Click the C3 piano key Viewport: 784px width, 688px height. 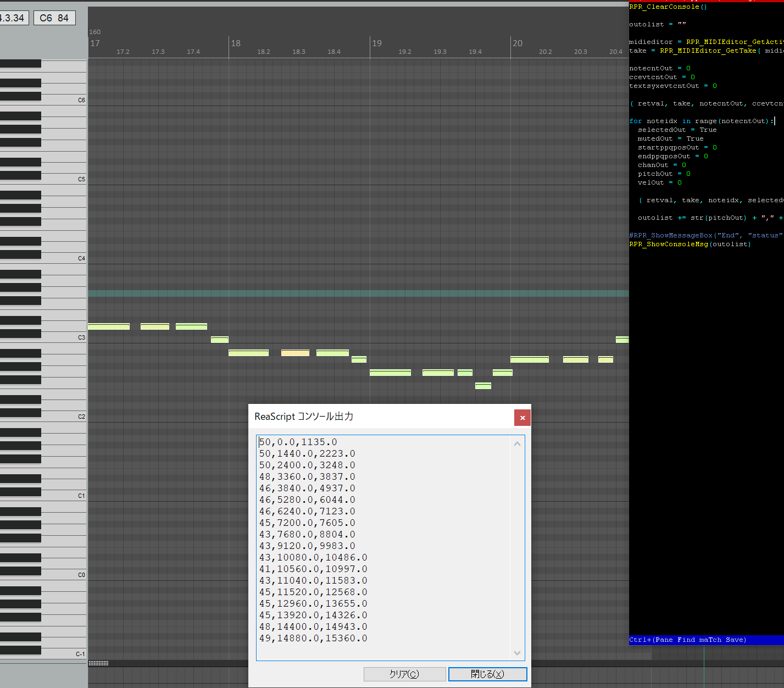coord(64,337)
